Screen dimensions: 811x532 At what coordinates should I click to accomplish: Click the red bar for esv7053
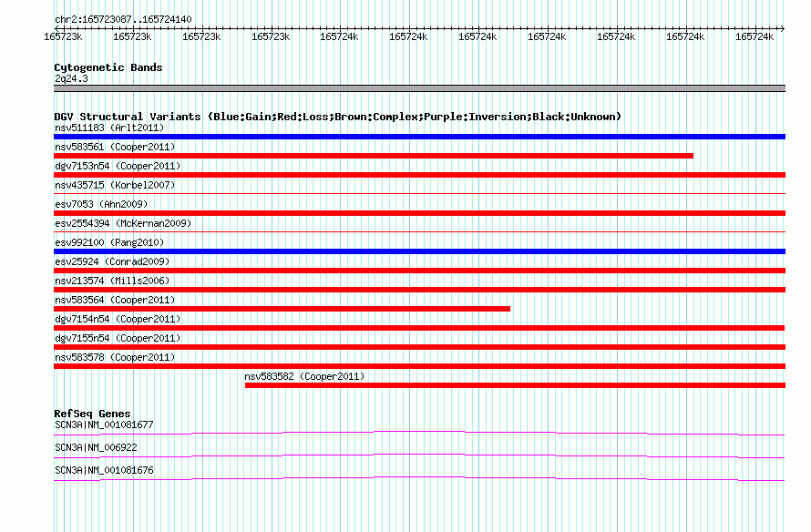click(419, 213)
